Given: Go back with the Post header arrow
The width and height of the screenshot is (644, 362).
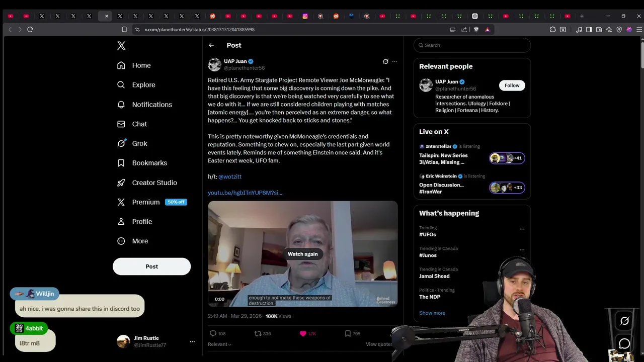Looking at the screenshot, I should 211,45.
